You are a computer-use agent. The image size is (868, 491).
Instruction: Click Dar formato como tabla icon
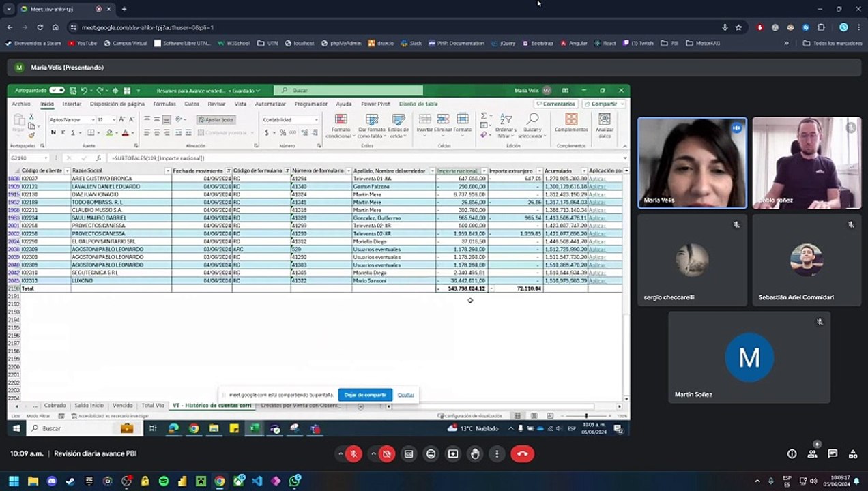tap(372, 125)
